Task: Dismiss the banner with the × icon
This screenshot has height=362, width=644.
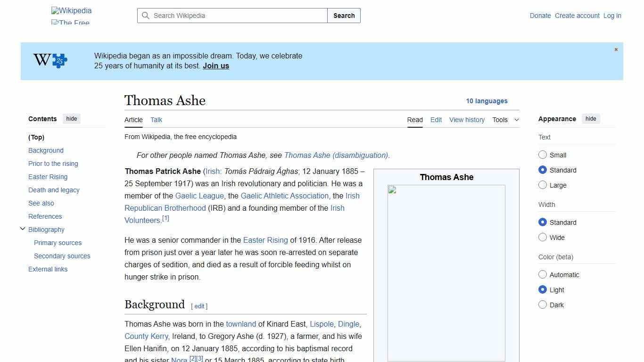Action: click(x=616, y=49)
